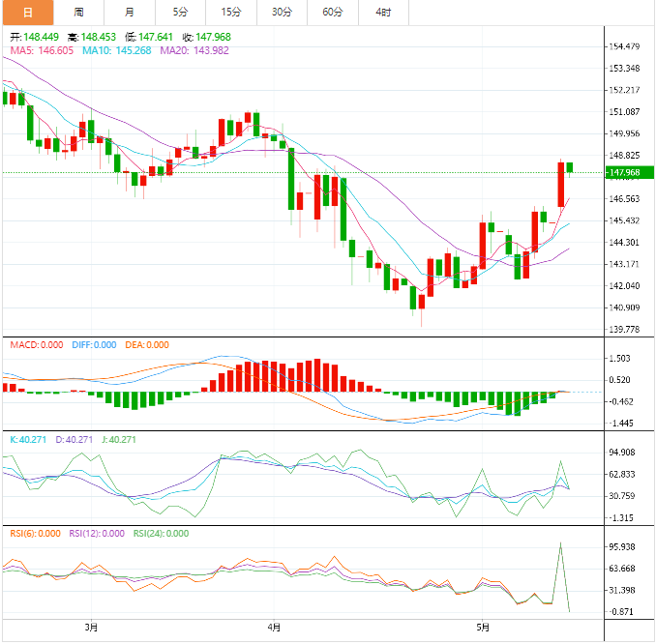The width and height of the screenshot is (656, 644).
Task: Click the current price tag 147.968 on axis
Action: (x=629, y=172)
